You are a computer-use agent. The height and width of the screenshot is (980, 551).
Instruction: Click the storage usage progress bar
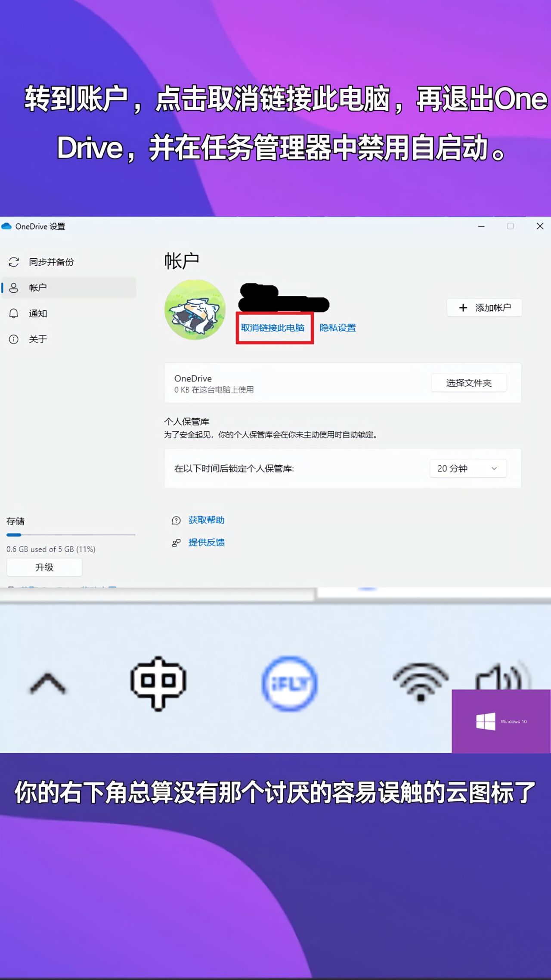point(71,535)
